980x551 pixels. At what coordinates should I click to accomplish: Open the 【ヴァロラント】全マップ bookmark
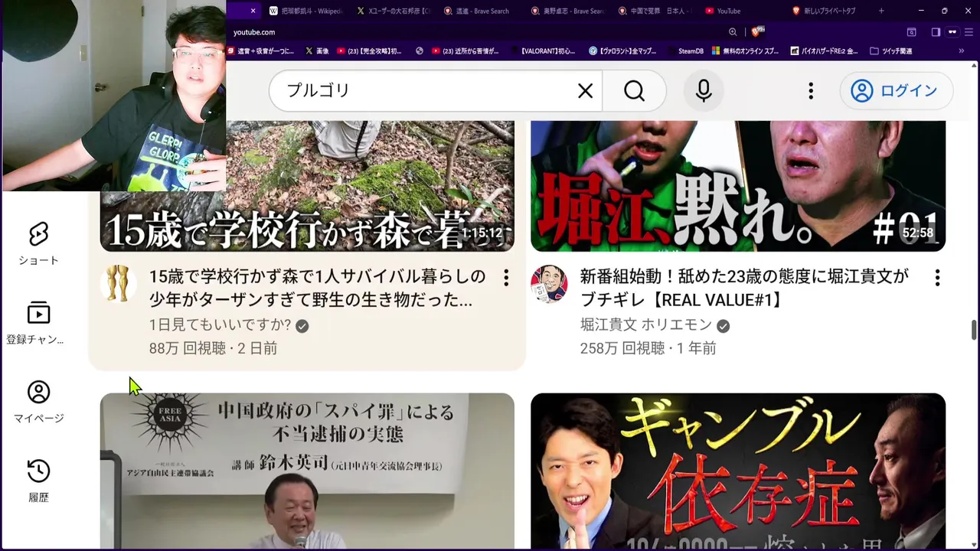tap(623, 51)
